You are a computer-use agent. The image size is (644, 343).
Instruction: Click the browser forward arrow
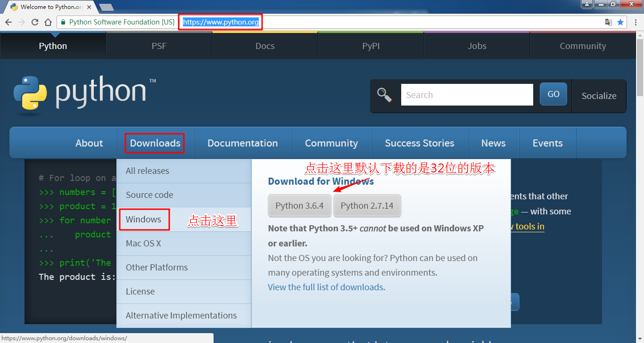22,22
